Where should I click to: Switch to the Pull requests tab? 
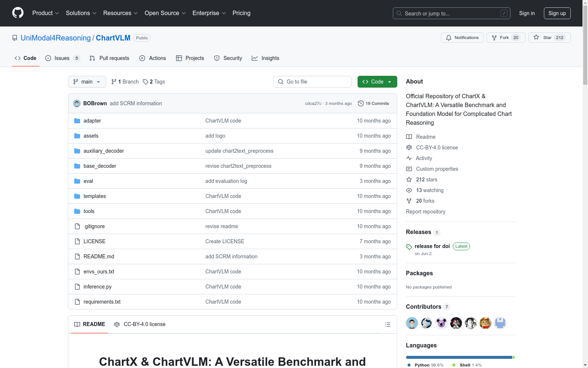coord(110,58)
